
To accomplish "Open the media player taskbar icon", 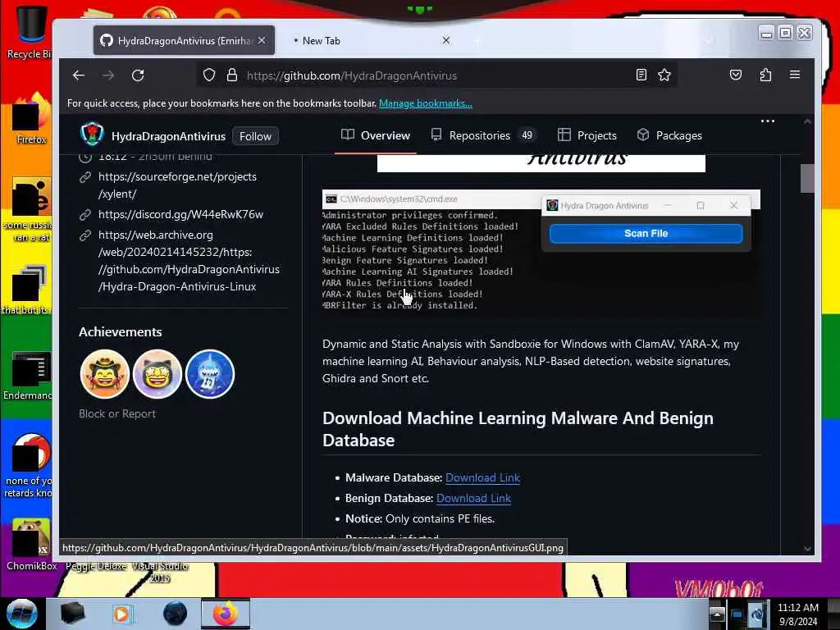I will (122, 614).
